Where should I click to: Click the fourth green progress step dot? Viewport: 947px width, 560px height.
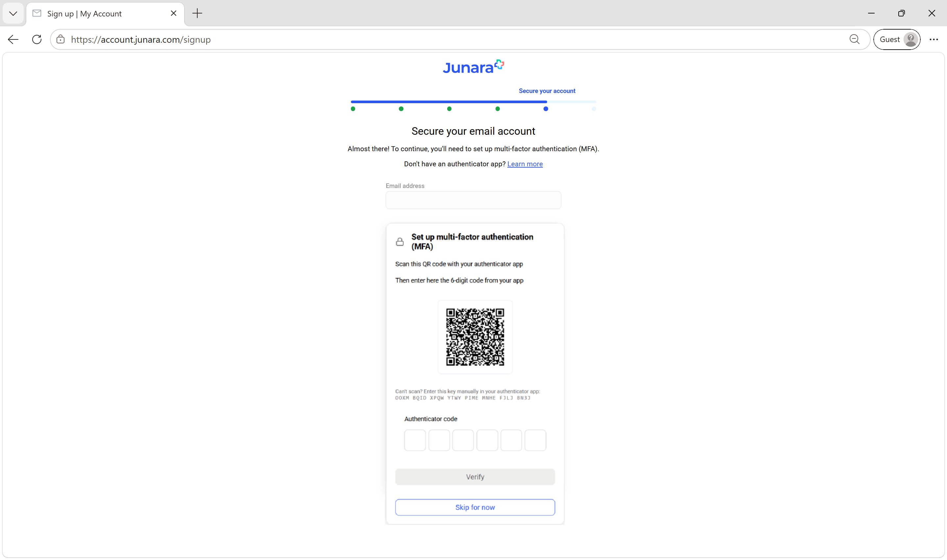(498, 109)
